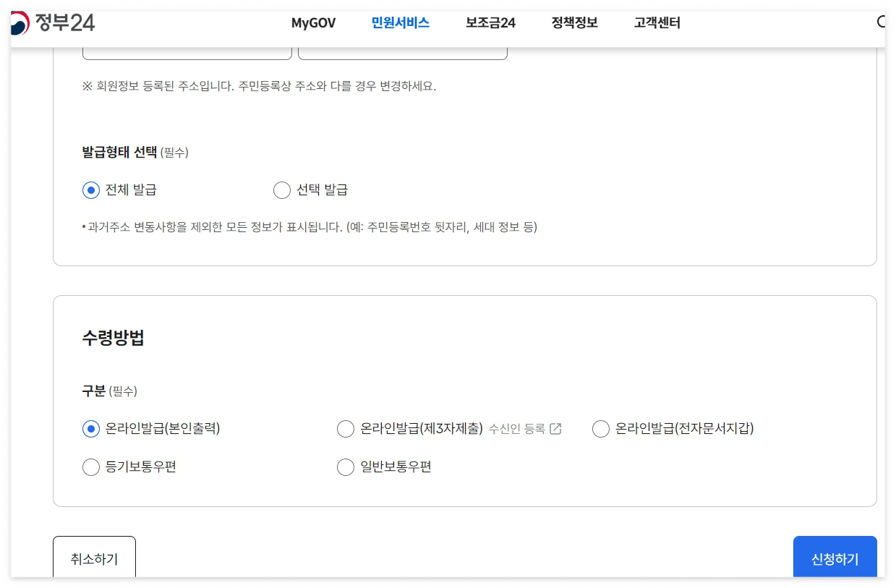Choose 온라인발급(제3자제출) option
Image resolution: width=896 pixels, height=588 pixels.
(346, 428)
